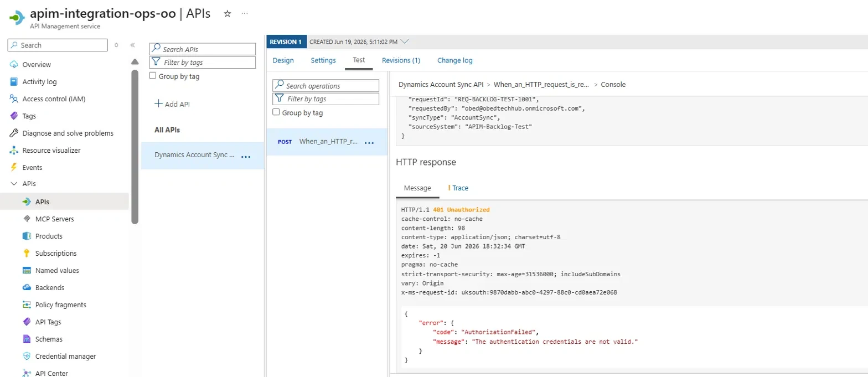Select the Test tab
The height and width of the screenshot is (377, 868).
[359, 60]
